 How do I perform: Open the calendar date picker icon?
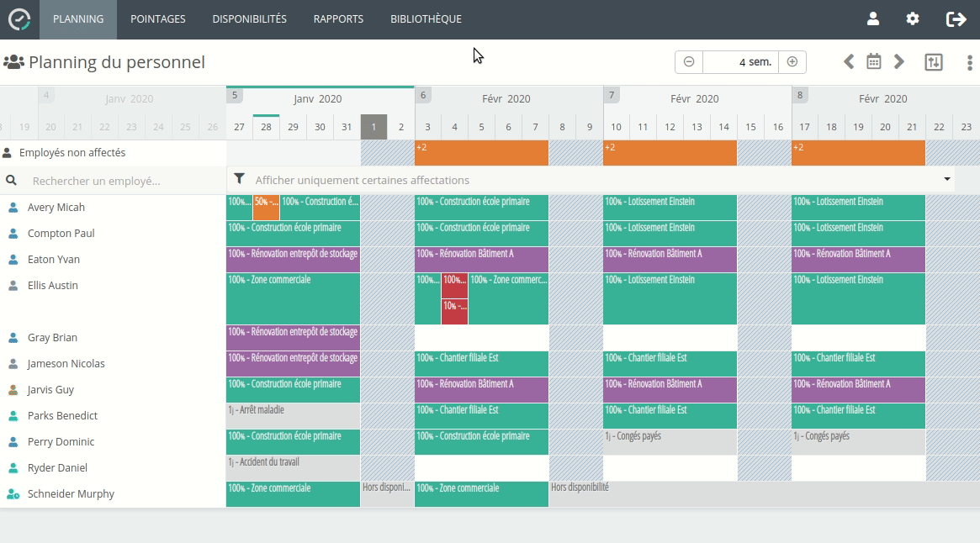pos(874,61)
